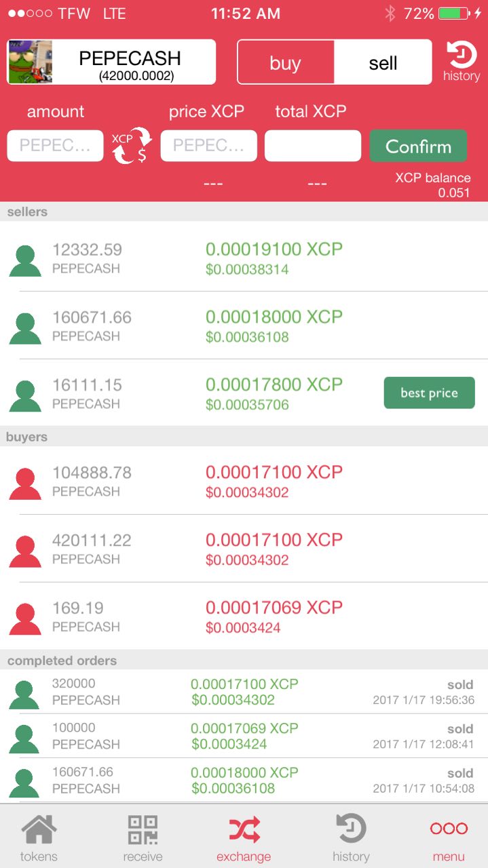This screenshot has height=868, width=488.
Task: Tap the green Confirm button
Action: [x=418, y=146]
